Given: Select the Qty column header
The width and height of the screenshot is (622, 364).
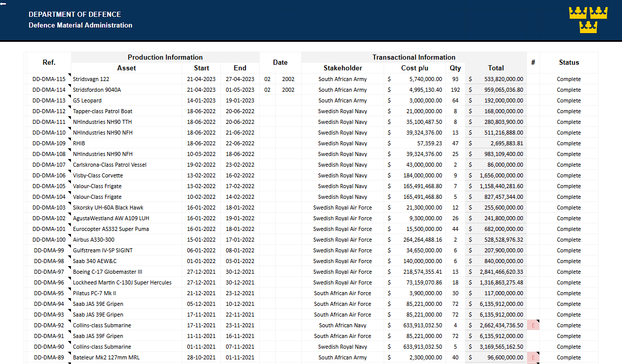Looking at the screenshot, I should [x=455, y=68].
